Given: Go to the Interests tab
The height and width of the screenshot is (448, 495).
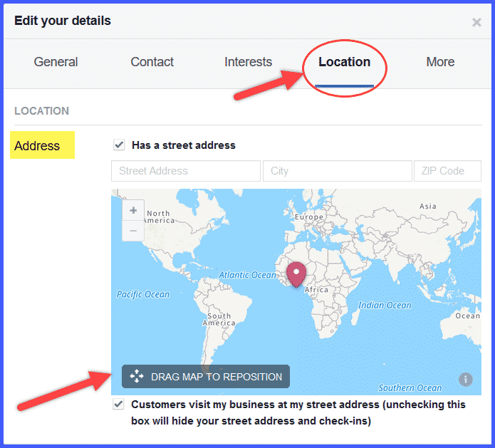Looking at the screenshot, I should [248, 62].
